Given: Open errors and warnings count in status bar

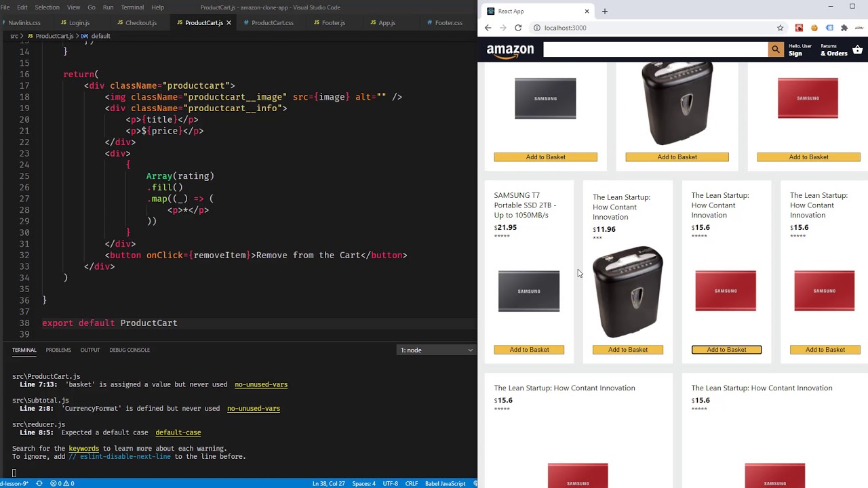Looking at the screenshot, I should (x=62, y=483).
